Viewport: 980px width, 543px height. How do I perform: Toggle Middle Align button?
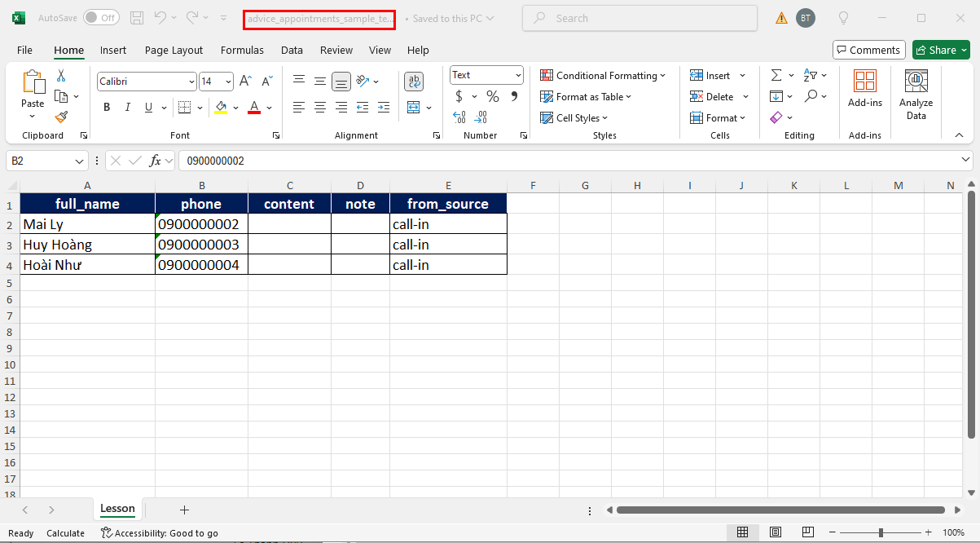click(x=320, y=81)
